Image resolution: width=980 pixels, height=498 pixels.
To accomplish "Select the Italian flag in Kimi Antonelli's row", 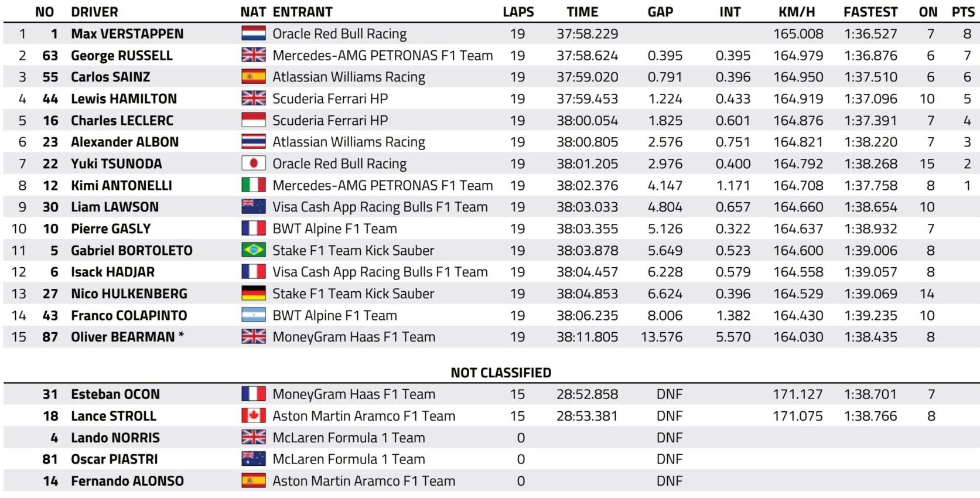I will [254, 185].
